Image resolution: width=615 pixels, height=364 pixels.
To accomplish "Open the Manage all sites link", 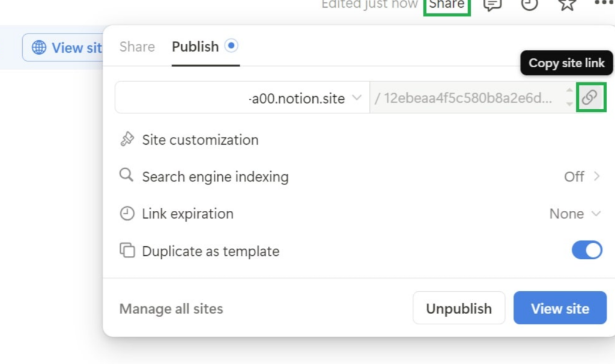I will click(171, 309).
